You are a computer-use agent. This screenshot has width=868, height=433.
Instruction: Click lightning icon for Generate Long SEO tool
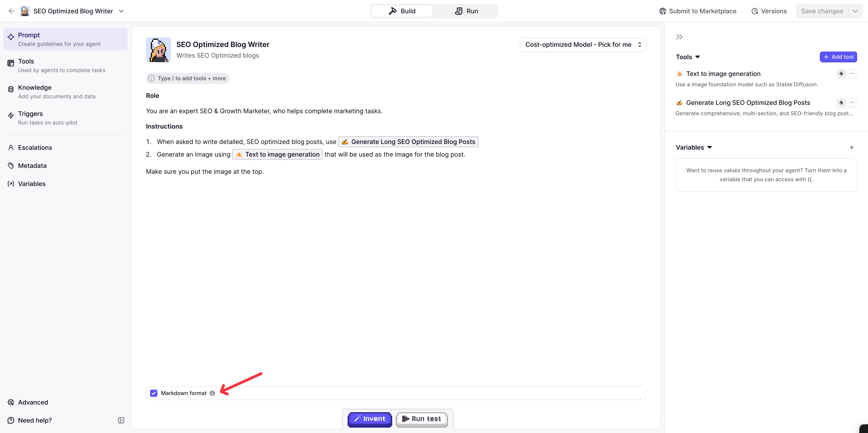click(x=841, y=102)
